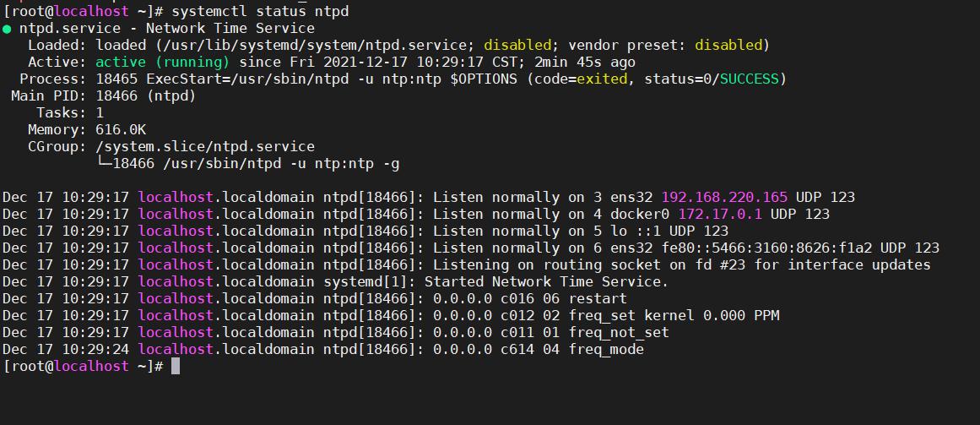Click 'fd #23' in the routing socket line
980x425 pixels.
720,264
